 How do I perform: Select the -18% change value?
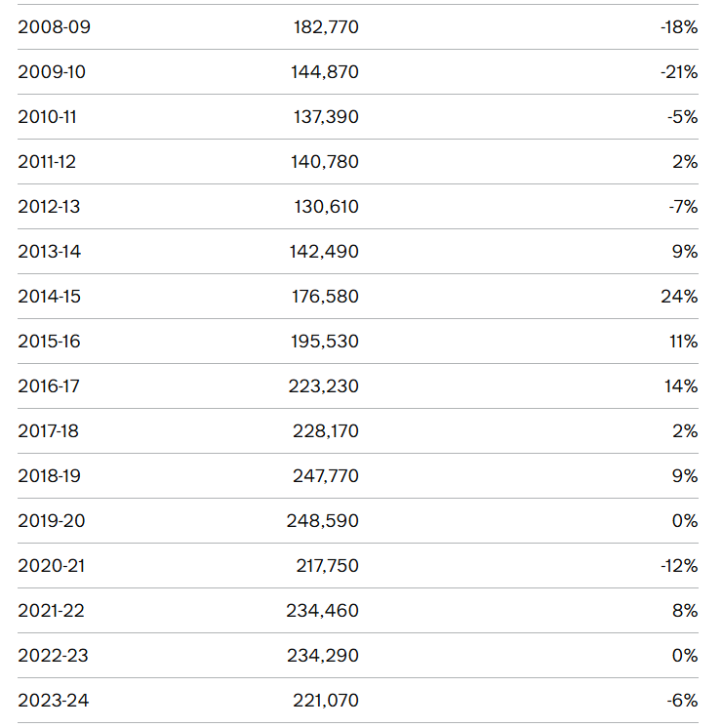[679, 27]
